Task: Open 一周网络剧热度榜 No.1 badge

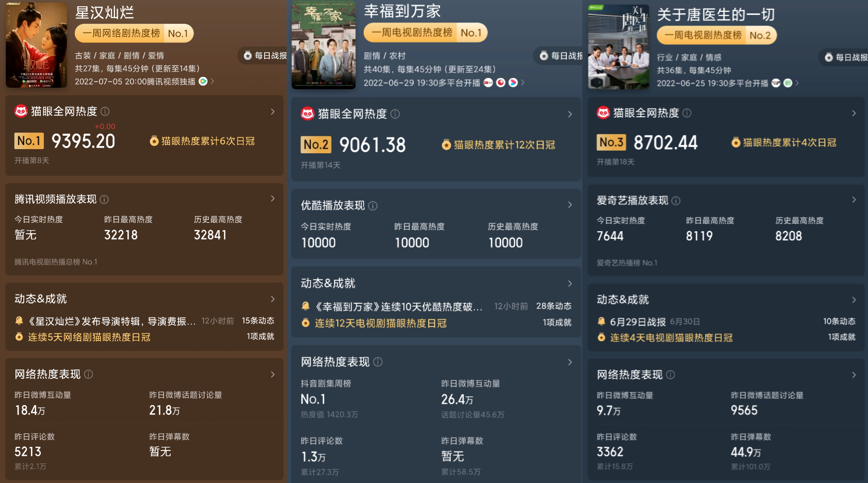Action: pyautogui.click(x=134, y=34)
